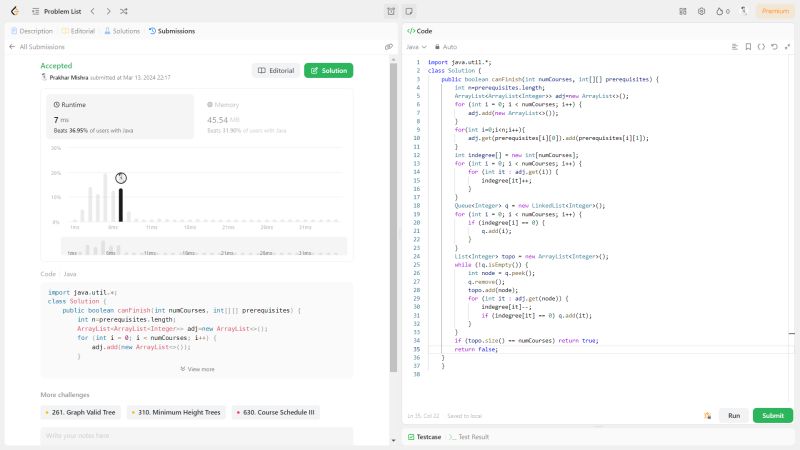This screenshot has width=800, height=450.
Task: Click the green Submit button
Action: click(x=772, y=415)
